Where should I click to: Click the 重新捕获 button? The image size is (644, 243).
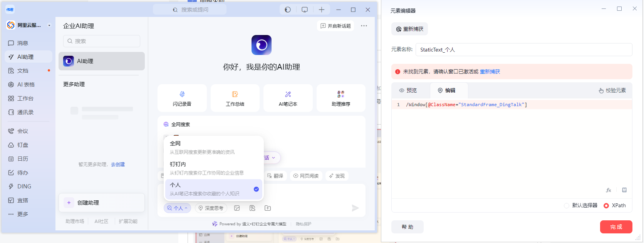coord(409,29)
